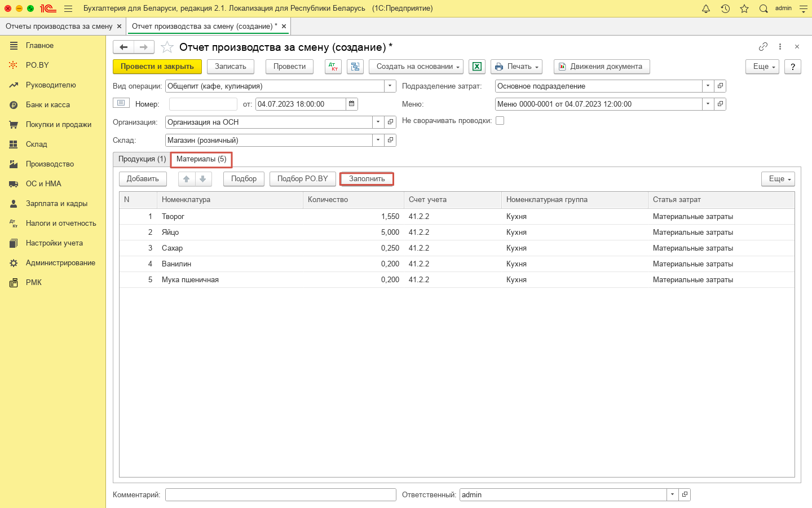
Task: Add form to favorites with star icon
Action: pyautogui.click(x=167, y=47)
